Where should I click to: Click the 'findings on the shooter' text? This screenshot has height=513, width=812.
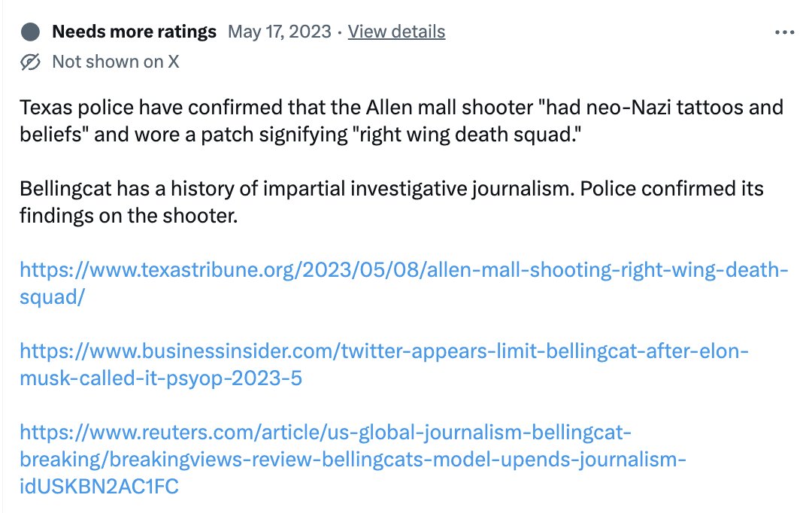click(x=129, y=216)
